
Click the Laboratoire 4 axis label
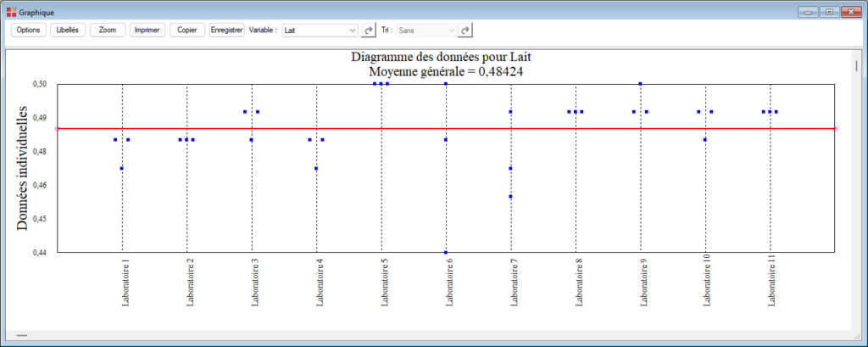click(319, 281)
